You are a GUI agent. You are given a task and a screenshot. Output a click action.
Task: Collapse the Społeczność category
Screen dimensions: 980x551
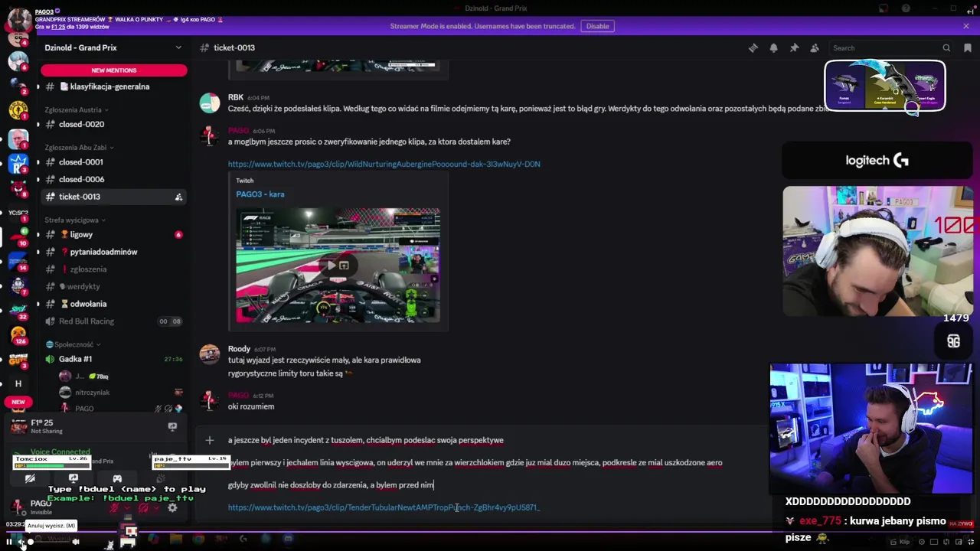tap(73, 344)
